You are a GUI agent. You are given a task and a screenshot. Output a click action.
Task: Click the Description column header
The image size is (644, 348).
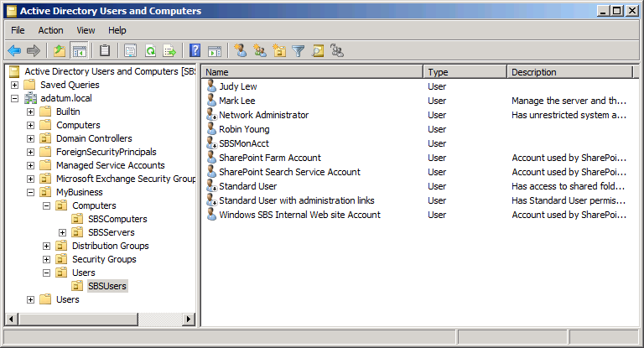click(570, 72)
